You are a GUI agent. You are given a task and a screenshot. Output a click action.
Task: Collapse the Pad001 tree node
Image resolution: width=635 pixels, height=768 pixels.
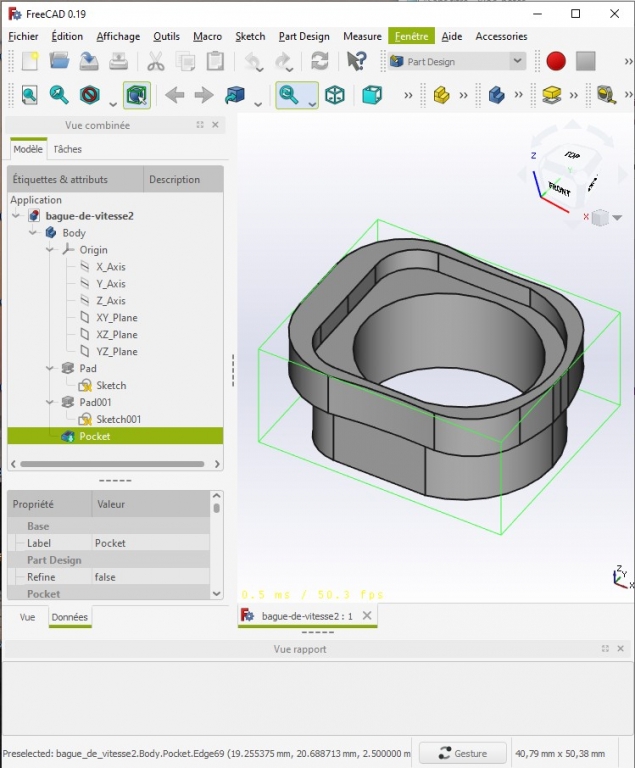(x=50, y=402)
